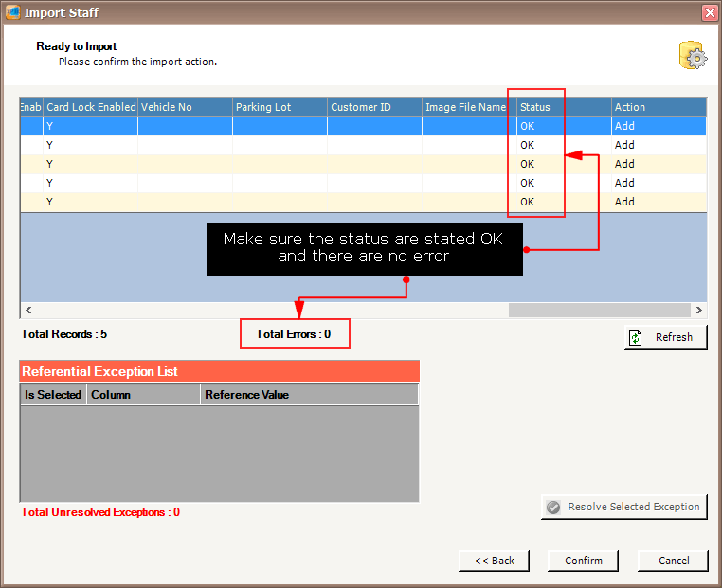
Task: Click the Is Selected column header
Action: (53, 394)
